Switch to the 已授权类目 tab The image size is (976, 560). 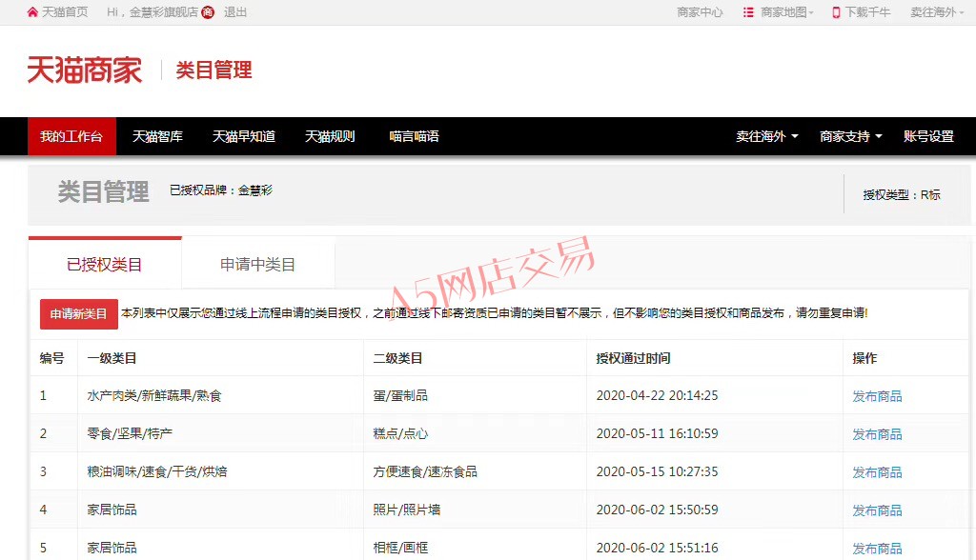point(105,264)
